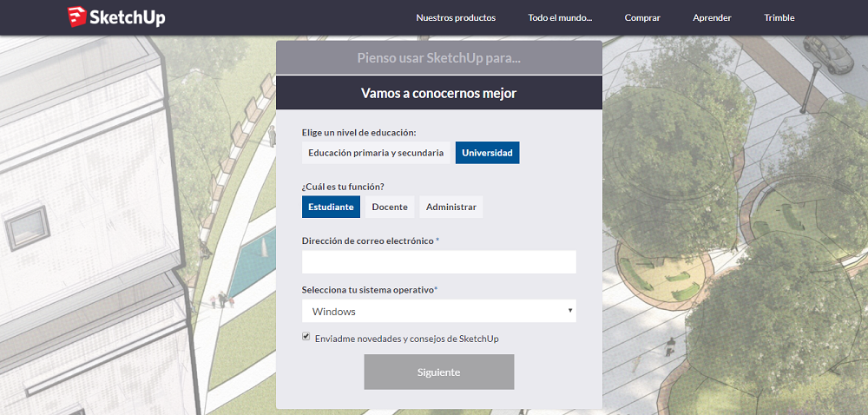Image resolution: width=868 pixels, height=415 pixels.
Task: Click the Dirección de correo electrónico label
Action: pyautogui.click(x=371, y=240)
